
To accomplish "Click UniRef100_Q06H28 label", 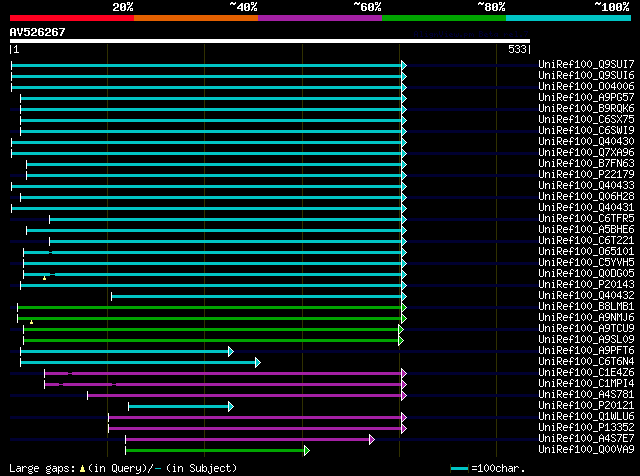I will click(586, 196).
